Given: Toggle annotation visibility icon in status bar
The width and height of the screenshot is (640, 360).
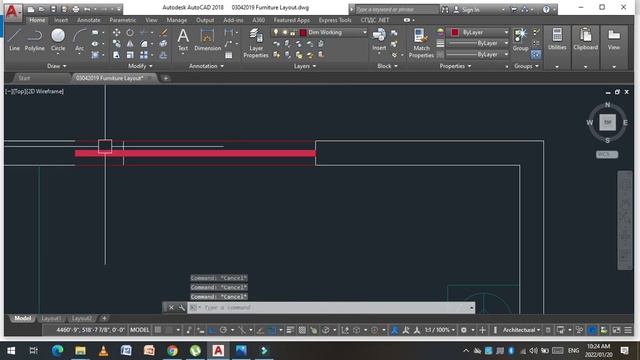Looking at the screenshot, I should [x=394, y=330].
